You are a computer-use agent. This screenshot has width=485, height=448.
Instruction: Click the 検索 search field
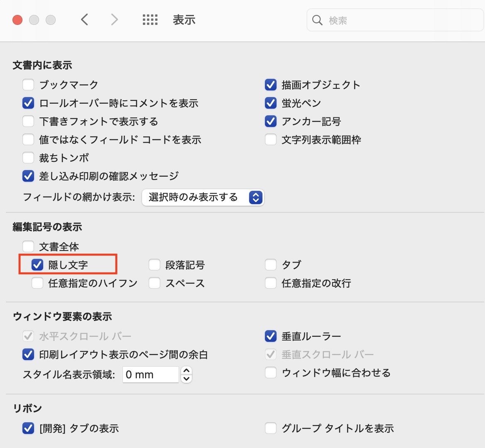pos(394,20)
